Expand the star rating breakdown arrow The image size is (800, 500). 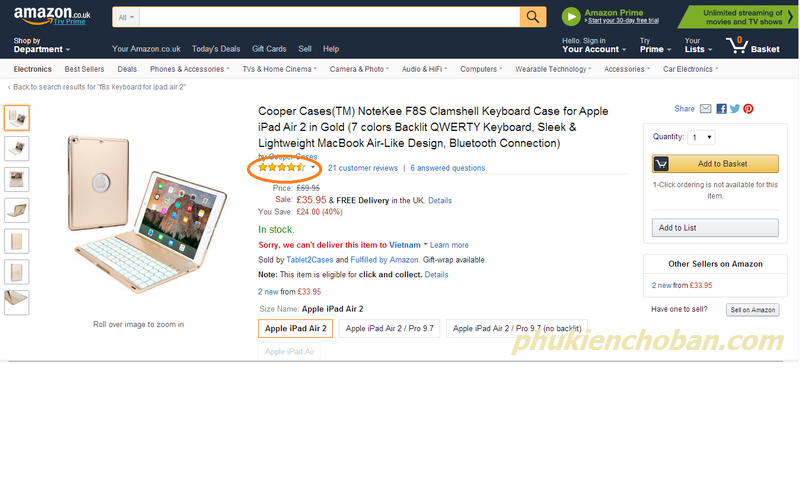pyautogui.click(x=313, y=167)
